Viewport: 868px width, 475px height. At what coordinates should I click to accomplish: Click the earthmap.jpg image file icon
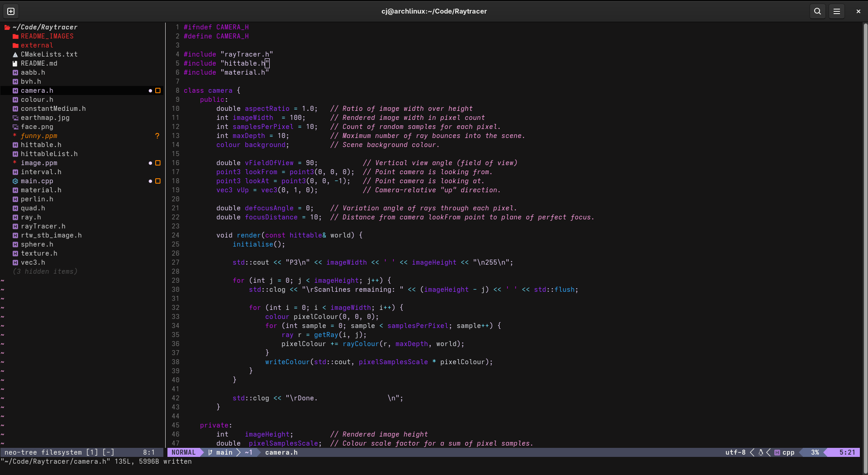[x=15, y=118]
